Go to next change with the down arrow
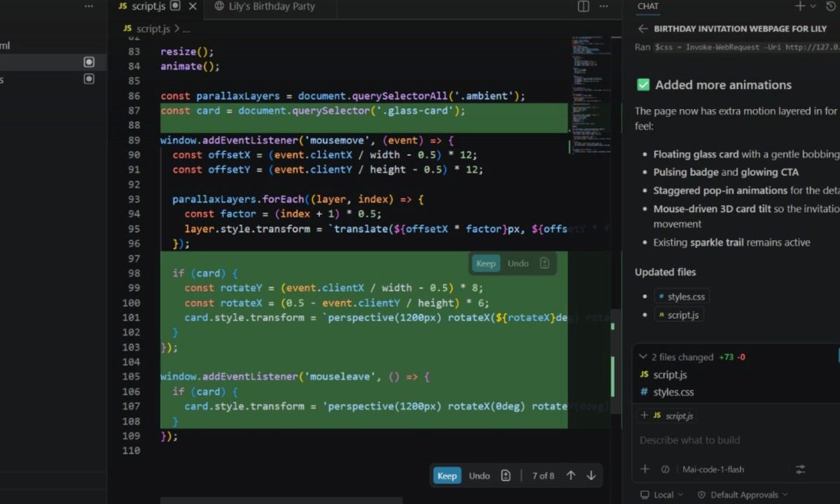 coord(591,475)
